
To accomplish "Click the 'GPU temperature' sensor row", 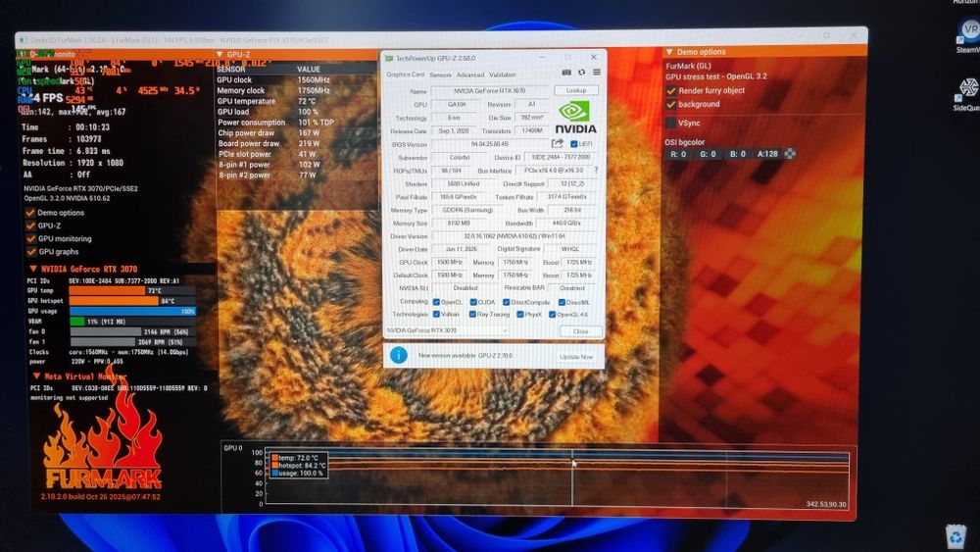I will tap(295, 101).
